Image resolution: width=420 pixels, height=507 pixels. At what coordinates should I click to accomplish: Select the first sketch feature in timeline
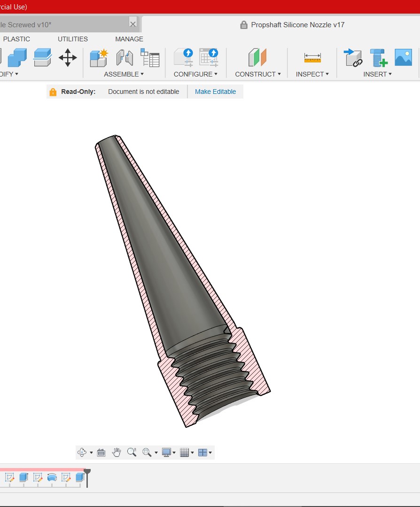click(10, 477)
